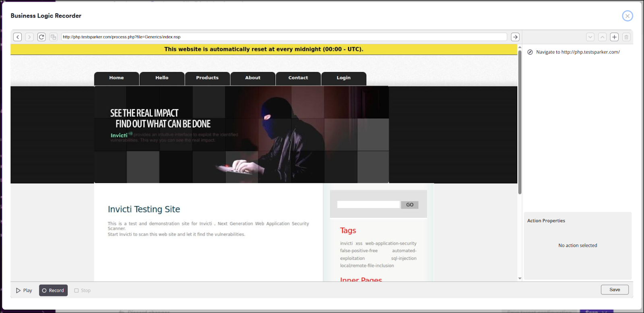The image size is (644, 313).
Task: Click the browser forward arrow icon
Action: coord(29,37)
